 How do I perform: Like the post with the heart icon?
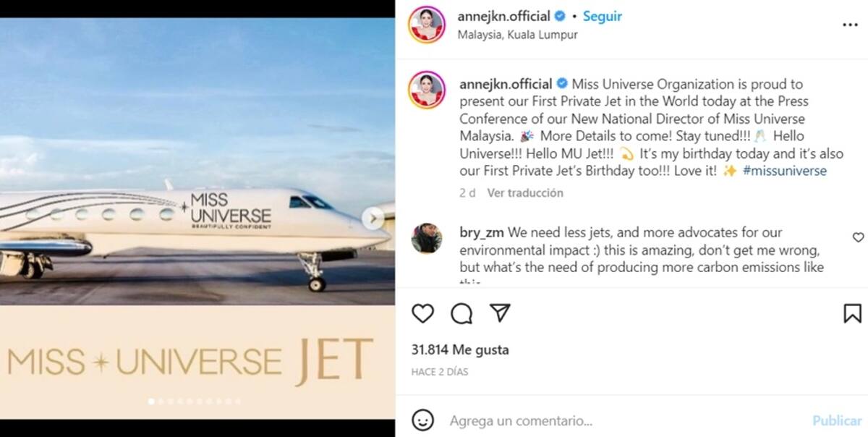tap(422, 313)
